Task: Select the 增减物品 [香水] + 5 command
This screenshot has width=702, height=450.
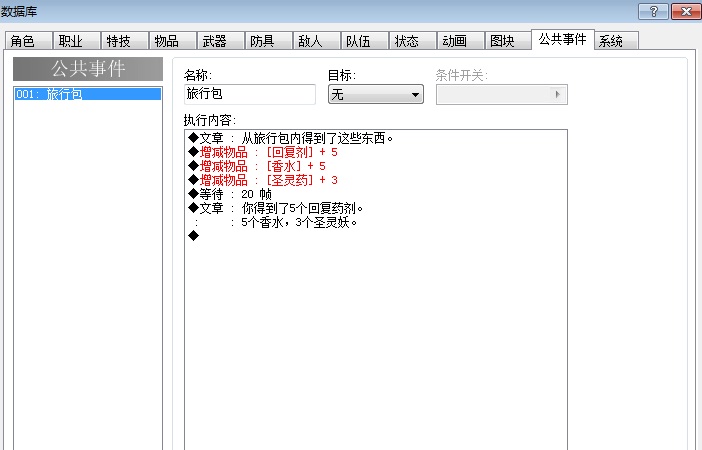Action: 257,166
